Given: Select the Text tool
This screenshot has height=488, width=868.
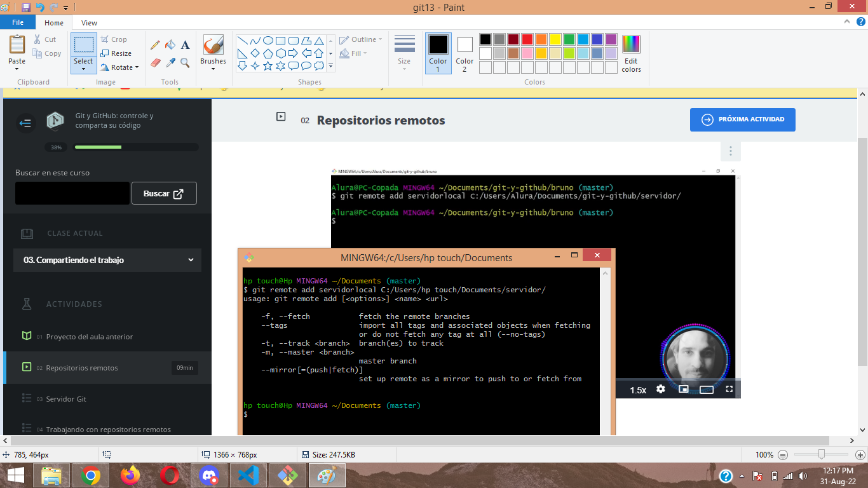Looking at the screenshot, I should (185, 45).
